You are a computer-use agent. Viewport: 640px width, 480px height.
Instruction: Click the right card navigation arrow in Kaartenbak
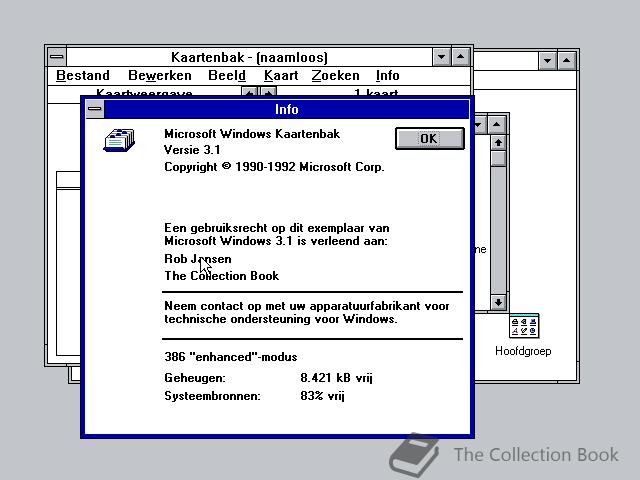(x=268, y=92)
